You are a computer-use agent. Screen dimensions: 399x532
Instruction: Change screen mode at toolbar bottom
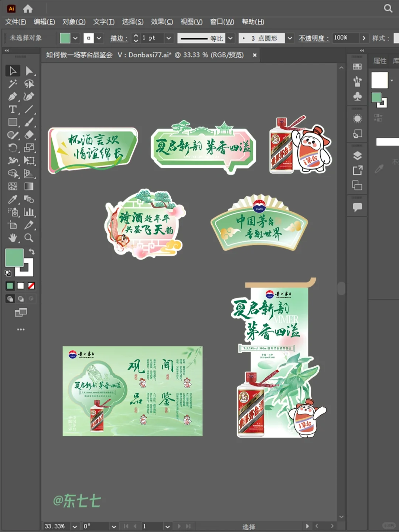tap(21, 313)
